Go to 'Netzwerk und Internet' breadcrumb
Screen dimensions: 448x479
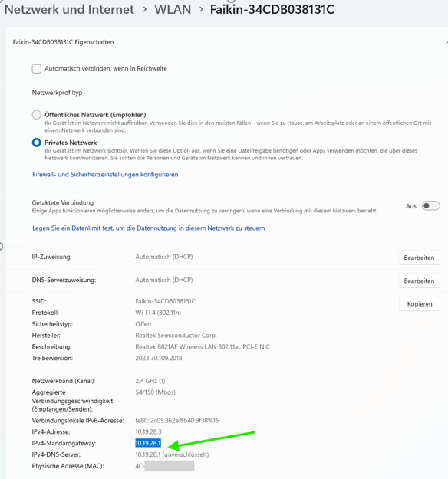(x=69, y=9)
